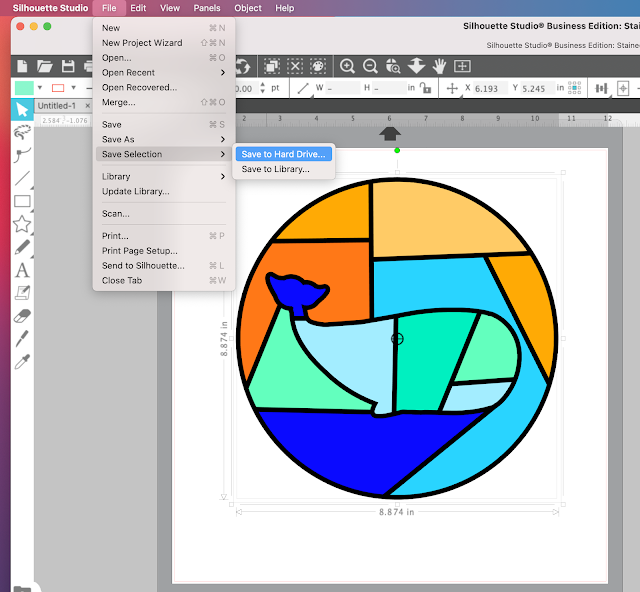This screenshot has height=592, width=640.
Task: Expand the Library submenu
Action: click(164, 176)
